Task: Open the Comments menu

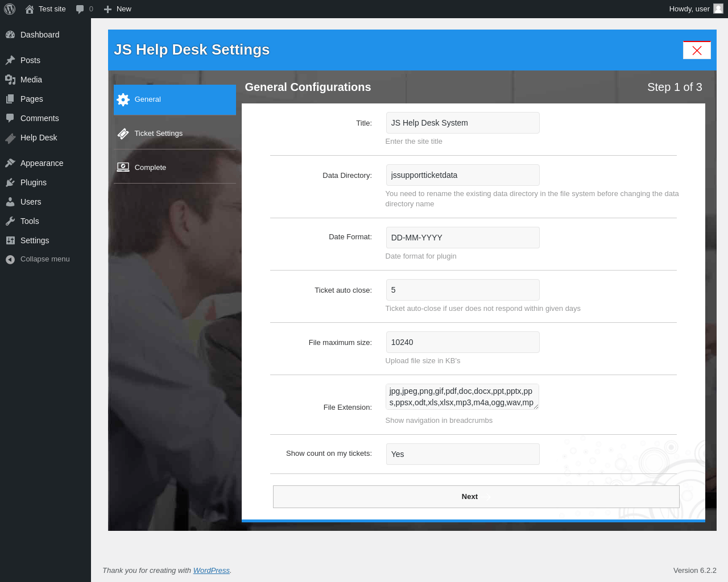Action: (x=45, y=118)
